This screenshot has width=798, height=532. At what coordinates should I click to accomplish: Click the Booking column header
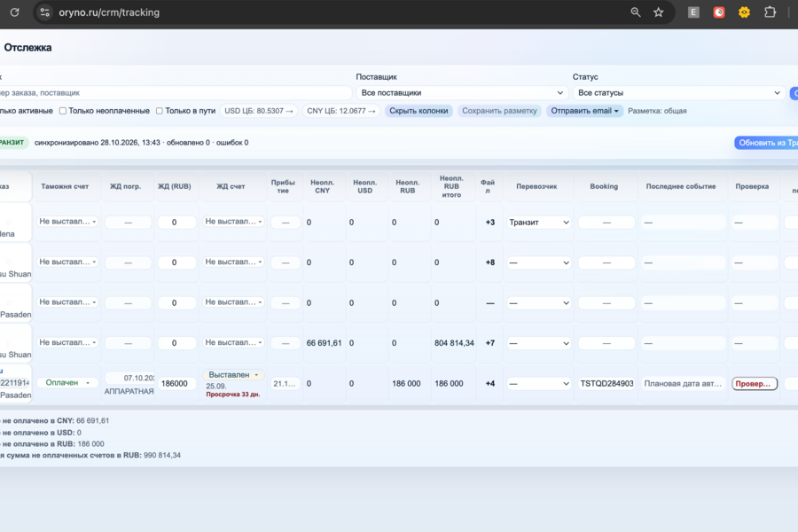click(604, 186)
